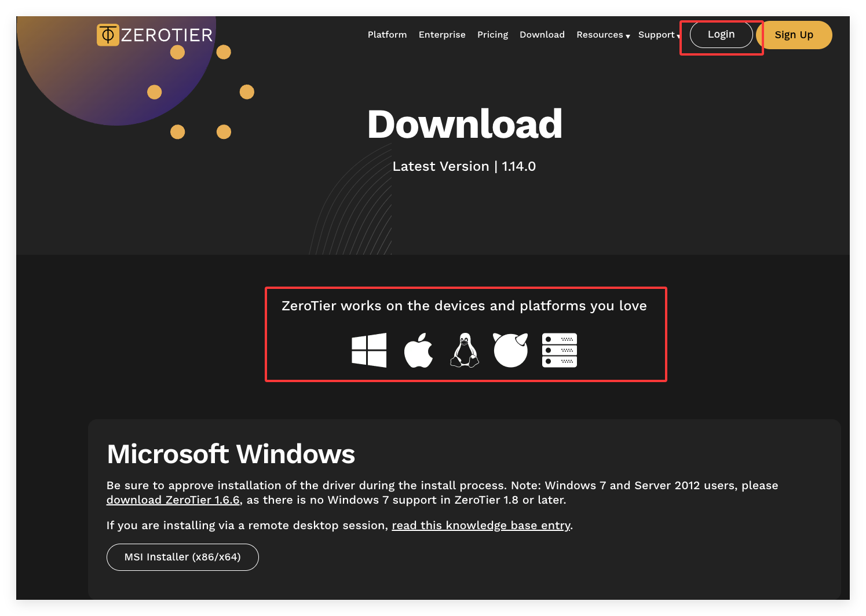Select the FreeBSD platform icon

point(510,350)
